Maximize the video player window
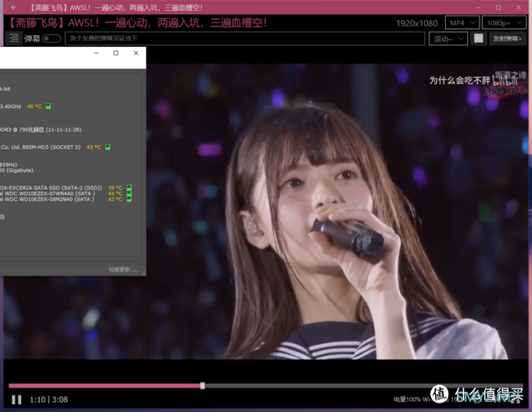This screenshot has height=412, width=532. [x=498, y=7]
